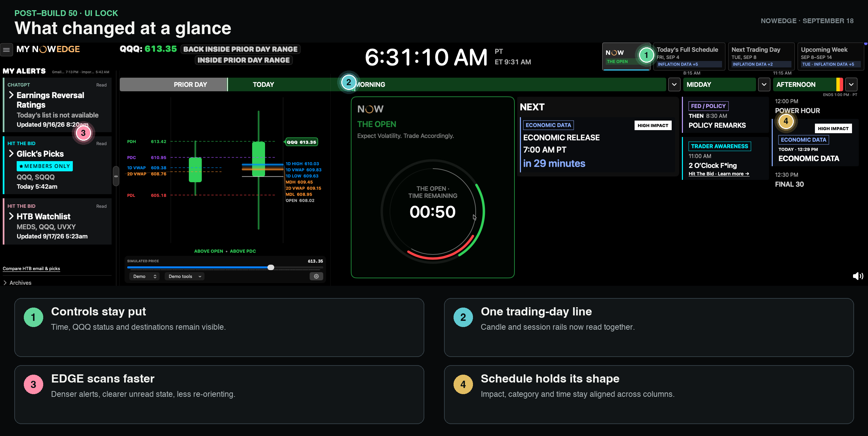Screen dimensions: 868x436
Task: Click the open time remaining countdown ring
Action: pos(432,211)
